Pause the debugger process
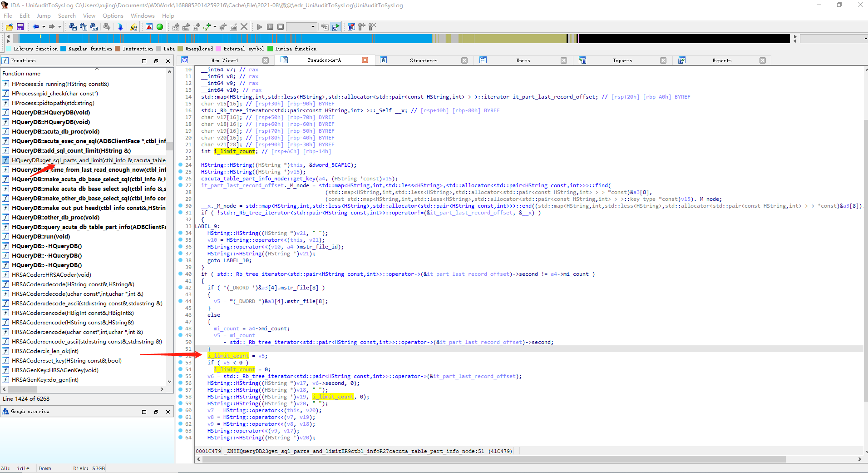The width and height of the screenshot is (868, 473). 270,27
